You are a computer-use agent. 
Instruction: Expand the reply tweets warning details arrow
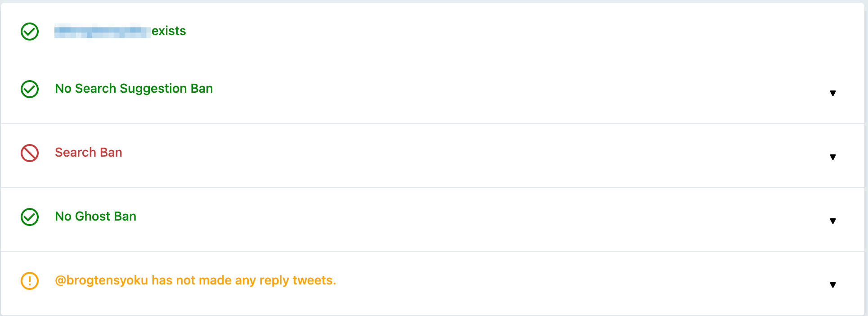(833, 285)
